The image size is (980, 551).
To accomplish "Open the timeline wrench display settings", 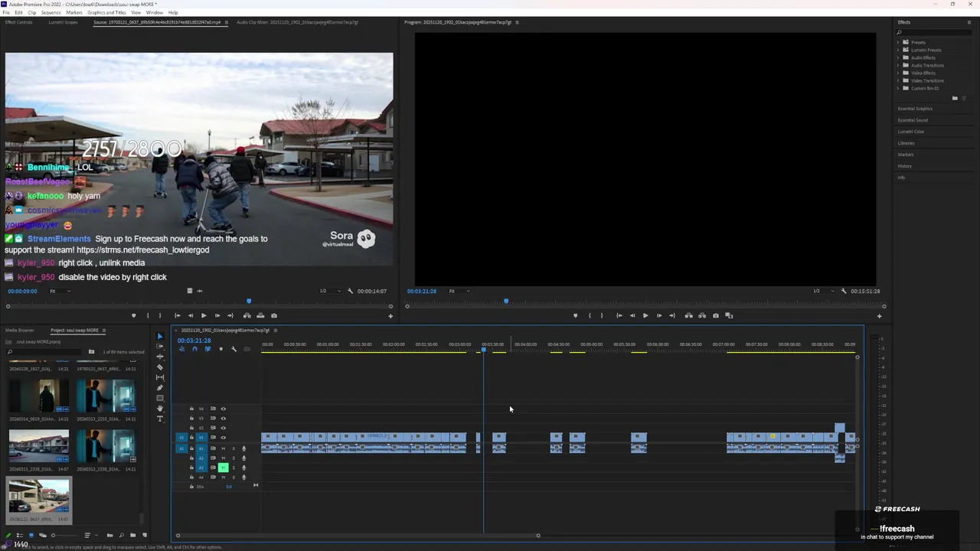I will (x=234, y=349).
